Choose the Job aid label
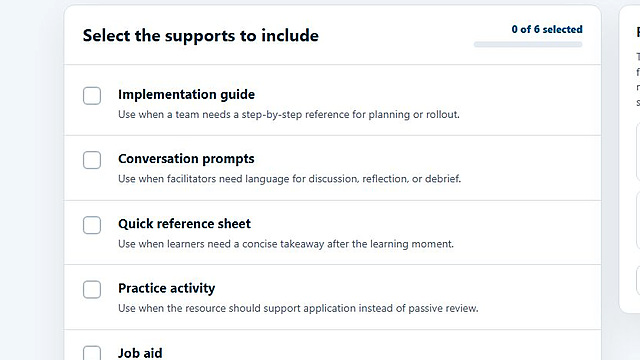 pyautogui.click(x=140, y=353)
